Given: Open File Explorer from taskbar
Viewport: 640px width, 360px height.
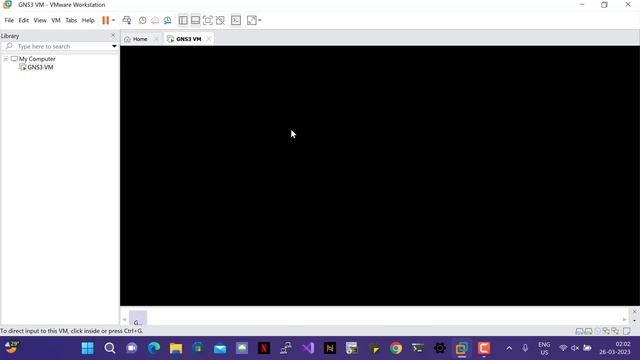Looking at the screenshot, I should tap(176, 348).
